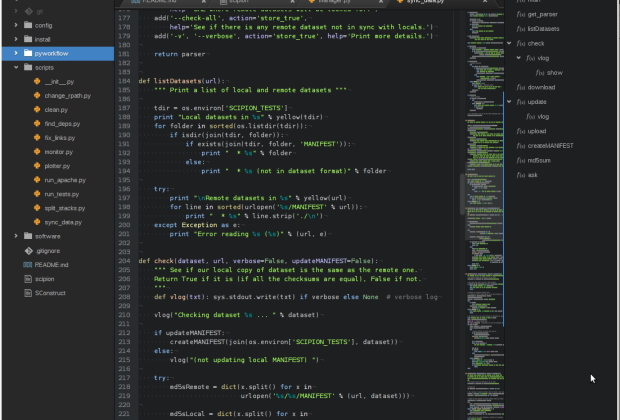Image resolution: width=620 pixels, height=420 pixels.
Task: Expand the config folder arrow
Action: point(16,25)
